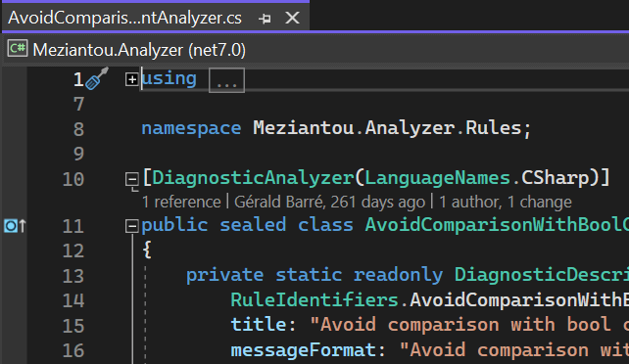The width and height of the screenshot is (629, 364).
Task: Pin the AvoidComparis...ntAnalyzer.cs tab
Action: 265,19
